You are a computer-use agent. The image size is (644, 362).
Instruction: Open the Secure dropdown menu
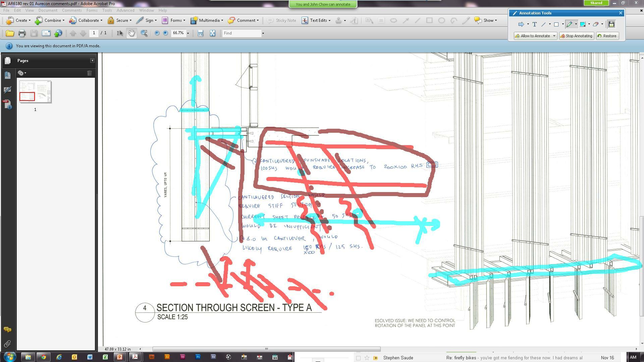(x=120, y=20)
